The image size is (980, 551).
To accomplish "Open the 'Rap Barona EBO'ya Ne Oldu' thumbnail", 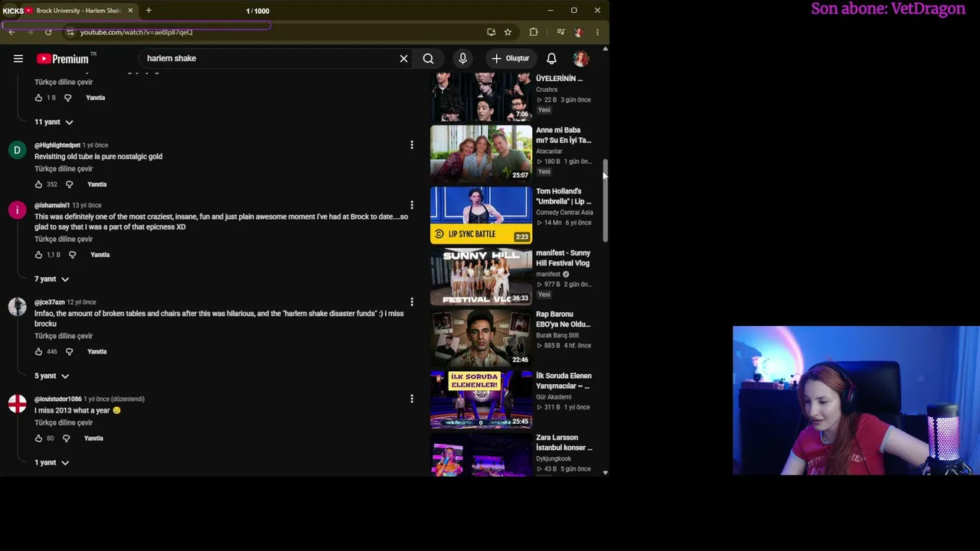I will (x=481, y=338).
